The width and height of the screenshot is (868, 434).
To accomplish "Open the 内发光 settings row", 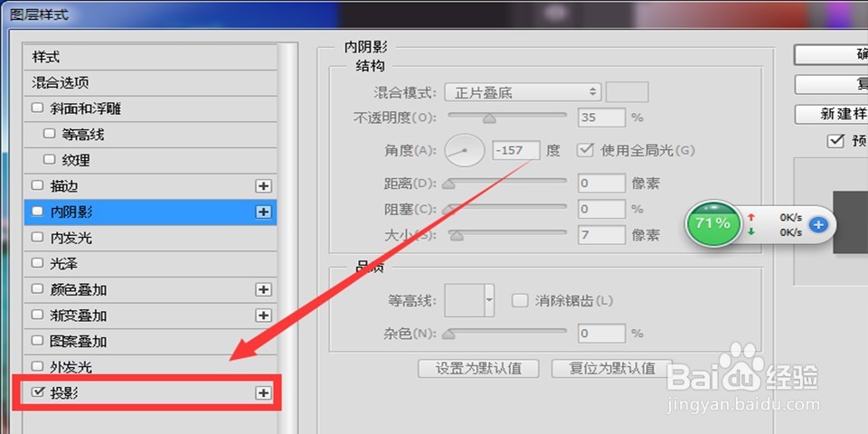I will pyautogui.click(x=150, y=238).
